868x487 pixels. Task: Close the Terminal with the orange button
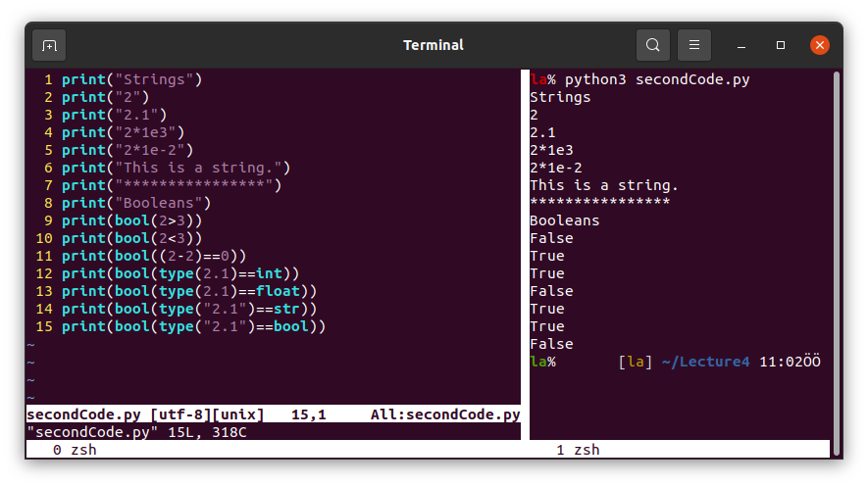click(x=820, y=45)
